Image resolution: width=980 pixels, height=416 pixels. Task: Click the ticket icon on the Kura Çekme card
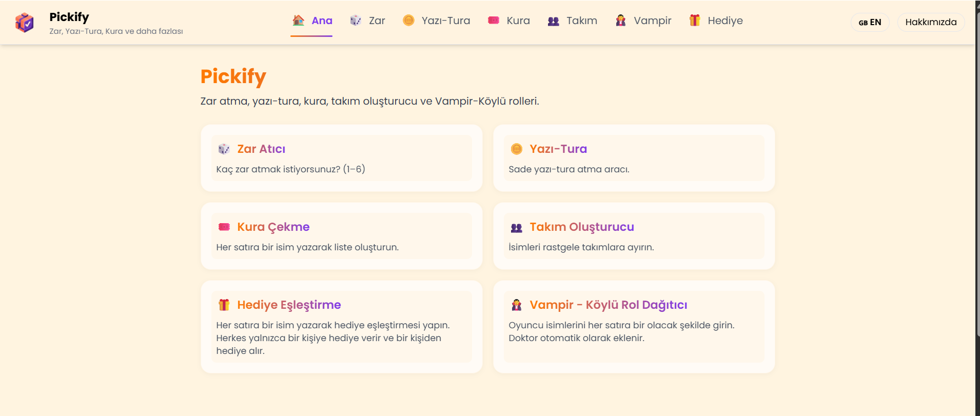pos(224,227)
